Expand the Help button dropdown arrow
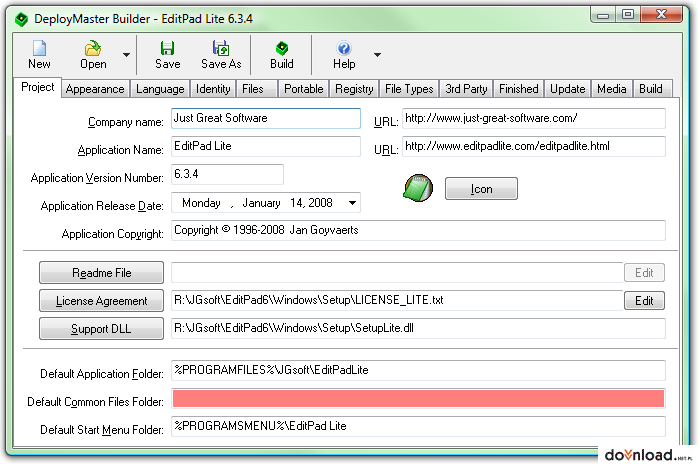Viewport: 698px width, 464px height. click(377, 55)
